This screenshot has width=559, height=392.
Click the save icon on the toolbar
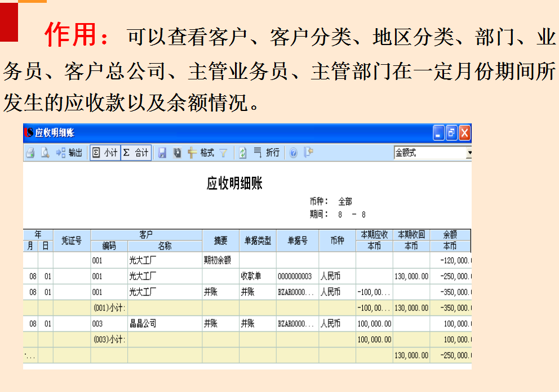click(162, 153)
